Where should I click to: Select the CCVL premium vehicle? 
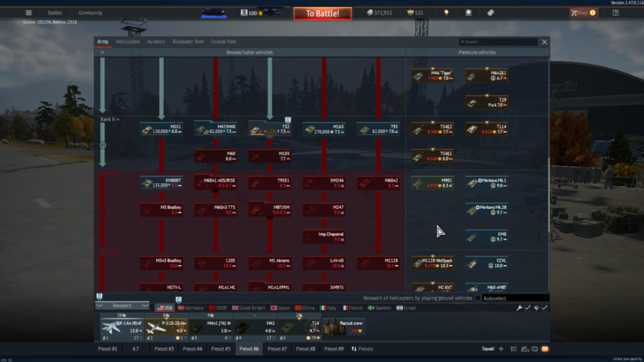pos(487,263)
